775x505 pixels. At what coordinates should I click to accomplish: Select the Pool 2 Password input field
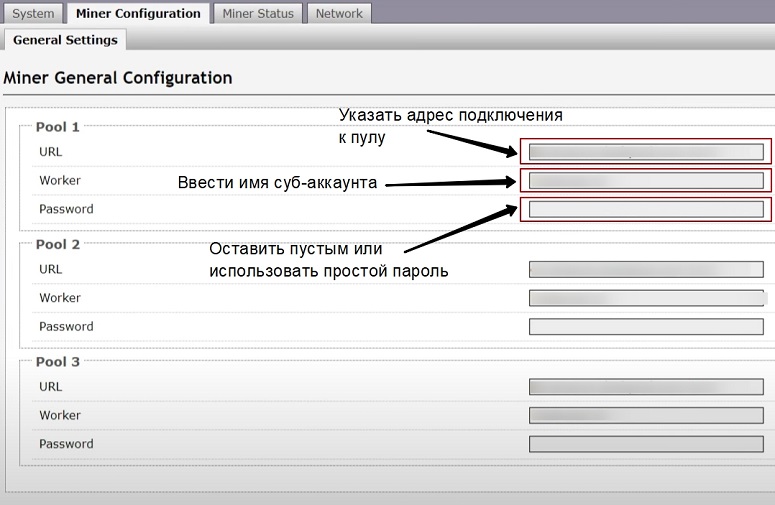tap(646, 327)
